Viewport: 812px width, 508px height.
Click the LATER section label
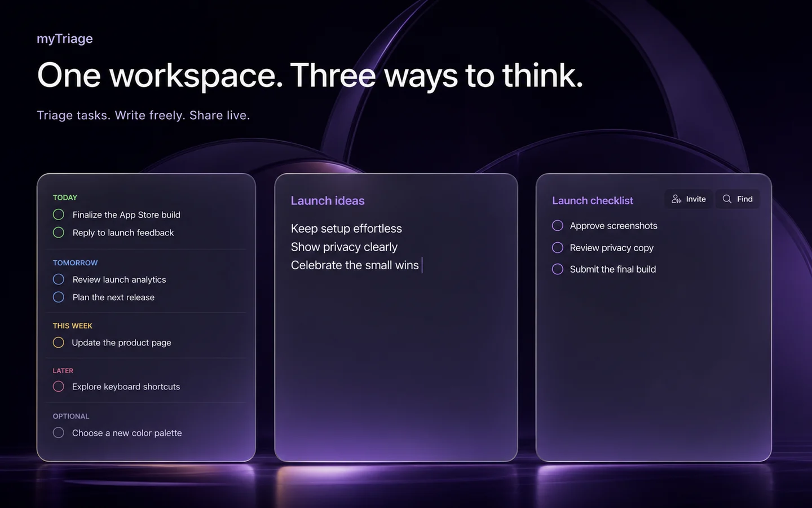coord(63,371)
